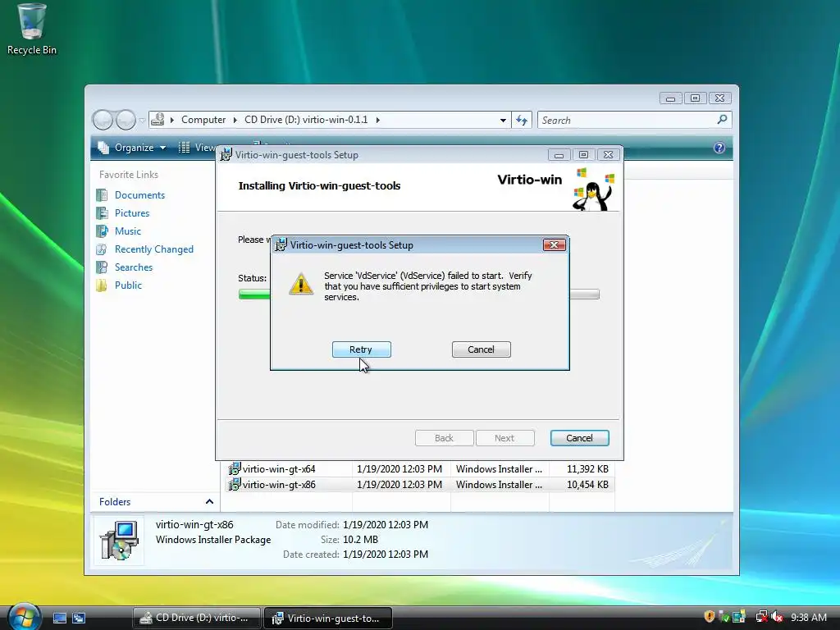This screenshot has width=840, height=630.
Task: Open Searches in Favorite Links
Action: pos(134,267)
